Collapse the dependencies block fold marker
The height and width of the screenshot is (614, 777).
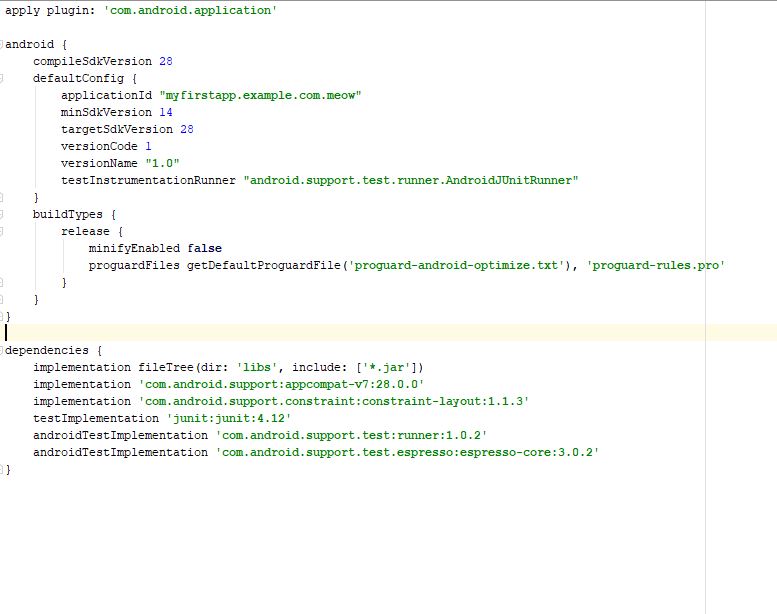(x=3, y=351)
